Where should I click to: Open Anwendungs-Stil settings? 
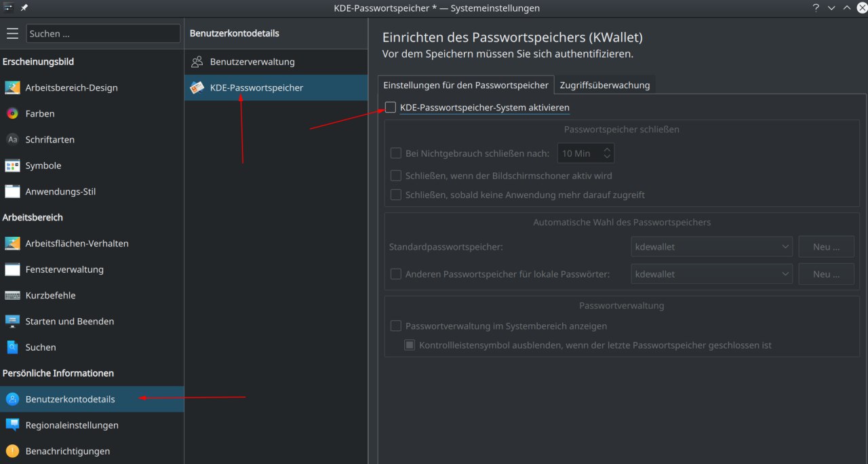click(x=92, y=191)
